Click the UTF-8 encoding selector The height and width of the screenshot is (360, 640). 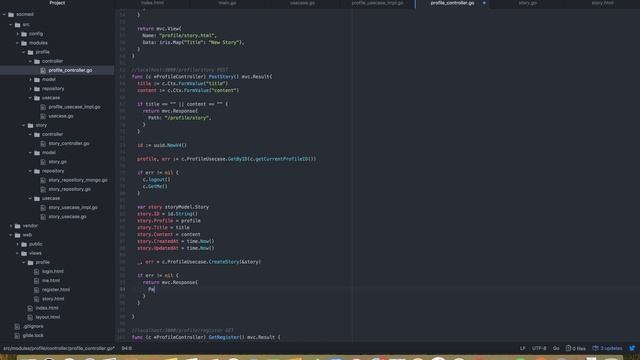pos(539,348)
